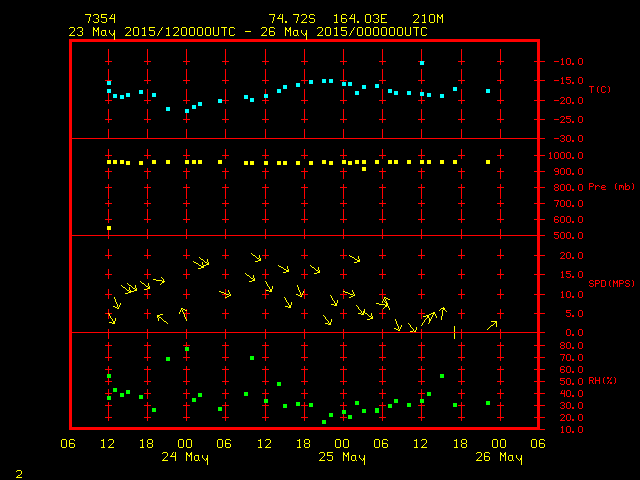Image resolution: width=640 pixels, height=480 pixels.
Task: Click the page number 2 in corner
Action: pyautogui.click(x=18, y=471)
